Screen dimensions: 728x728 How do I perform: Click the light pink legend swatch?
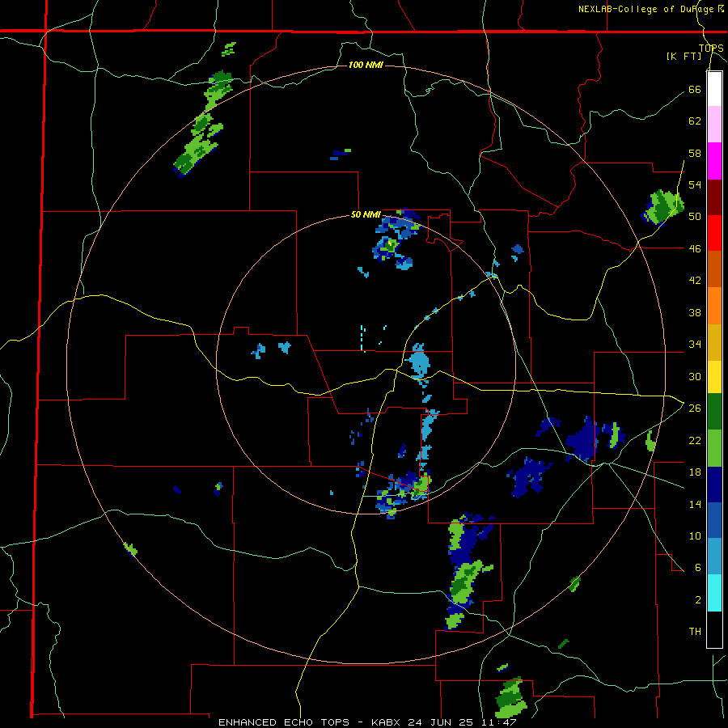pos(714,125)
